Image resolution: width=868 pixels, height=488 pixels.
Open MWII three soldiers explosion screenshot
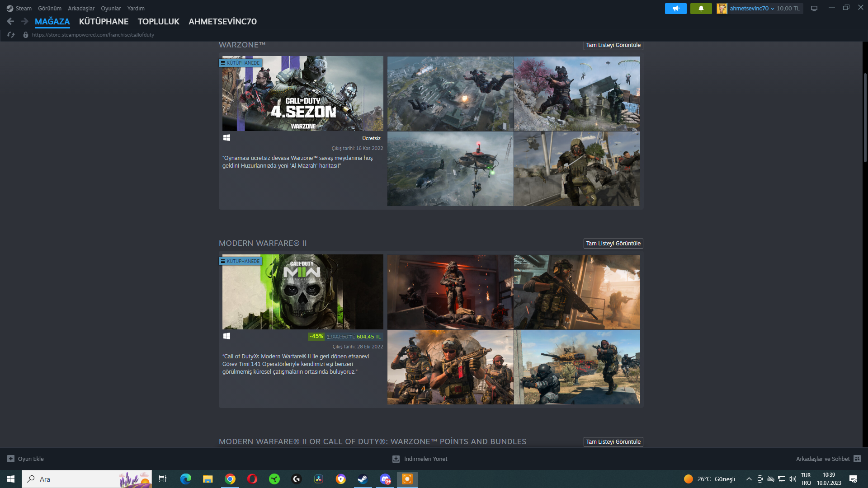pos(450,367)
